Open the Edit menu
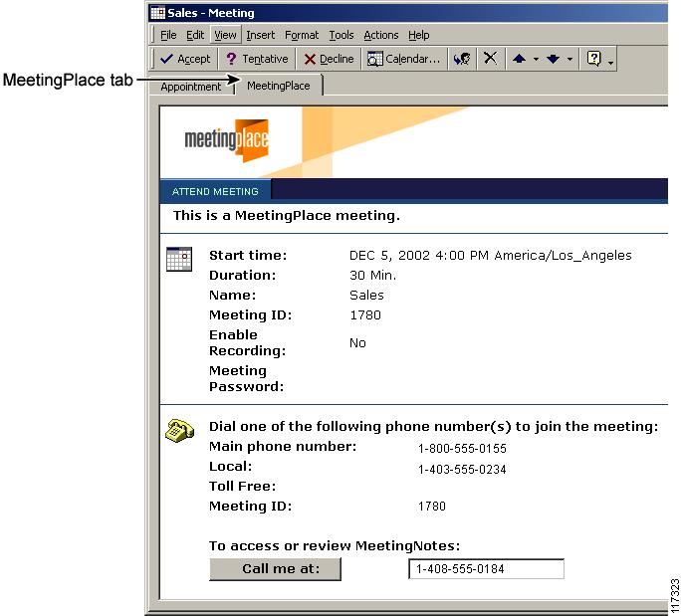The width and height of the screenshot is (681, 616). [195, 35]
